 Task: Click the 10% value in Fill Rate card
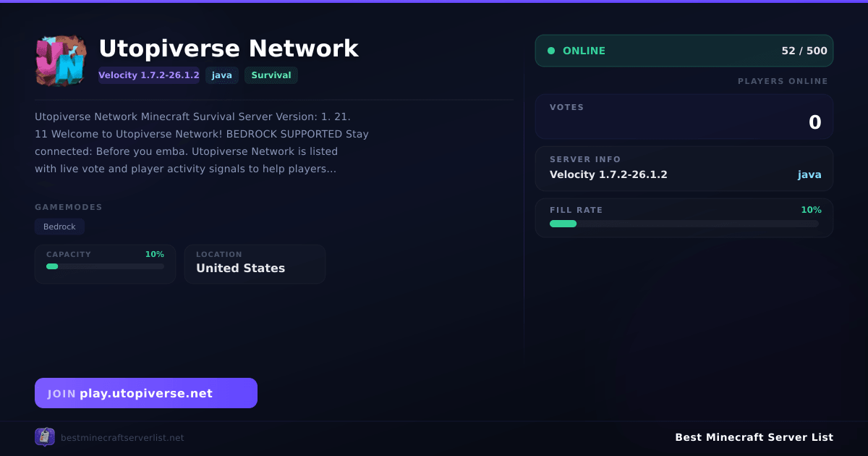811,210
